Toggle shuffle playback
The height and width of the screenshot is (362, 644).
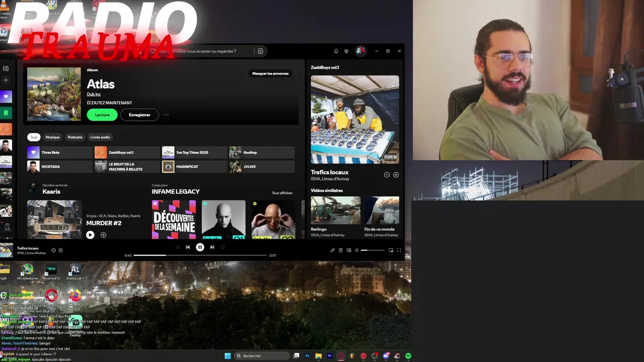177,247
